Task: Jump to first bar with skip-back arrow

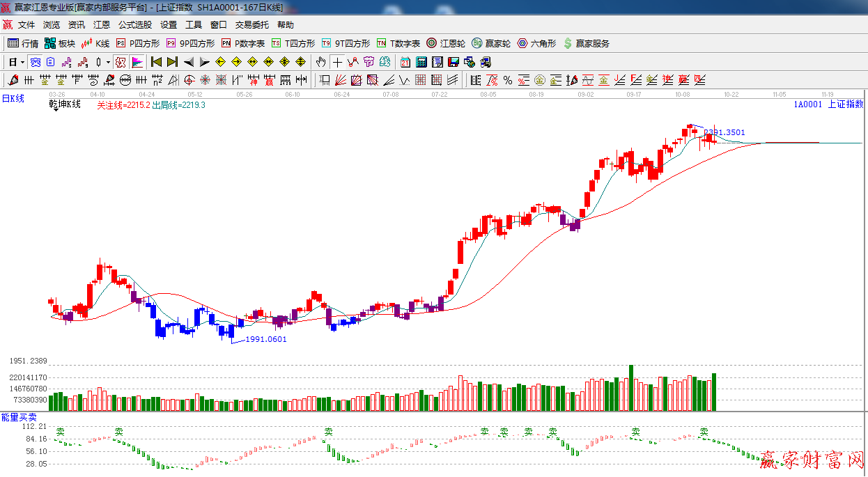Action: (156, 62)
